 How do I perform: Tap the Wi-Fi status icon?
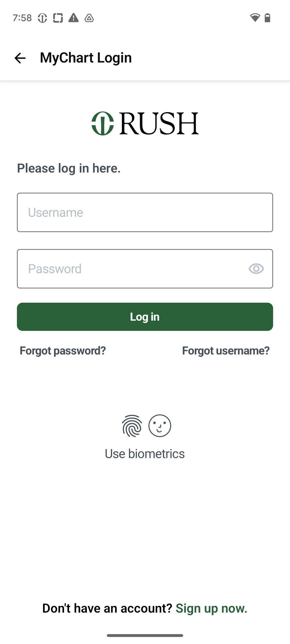pyautogui.click(x=255, y=18)
